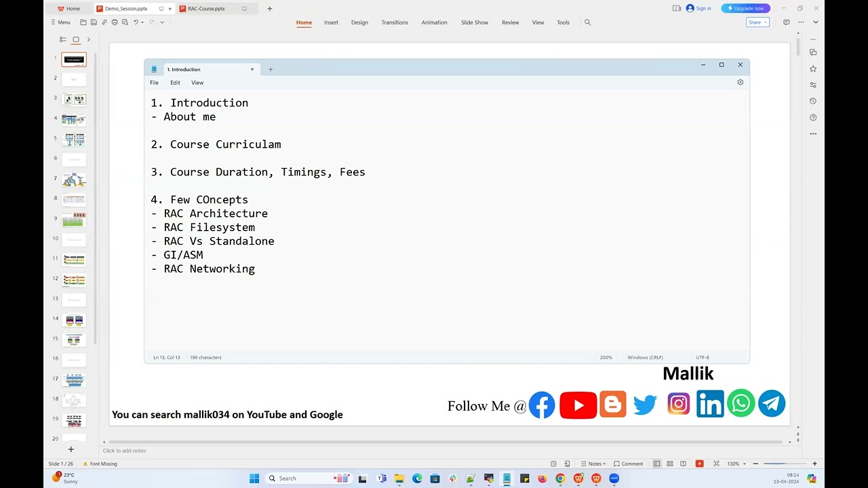Click the Upgrade now button
This screenshot has height=488, width=868.
point(746,8)
